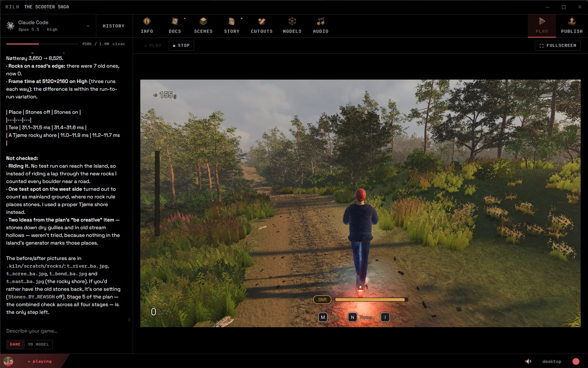Click the Claude Code starburst logo
The image size is (588, 368).
(10, 26)
